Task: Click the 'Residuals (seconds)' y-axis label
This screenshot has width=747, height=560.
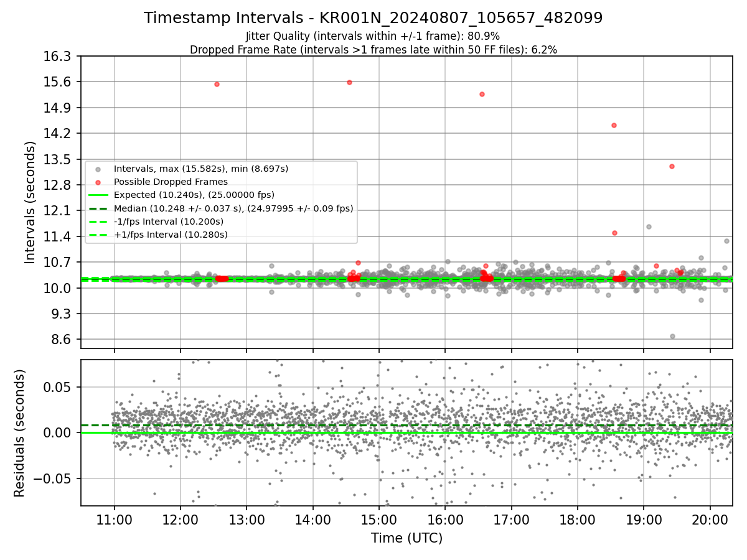Action: click(20, 432)
